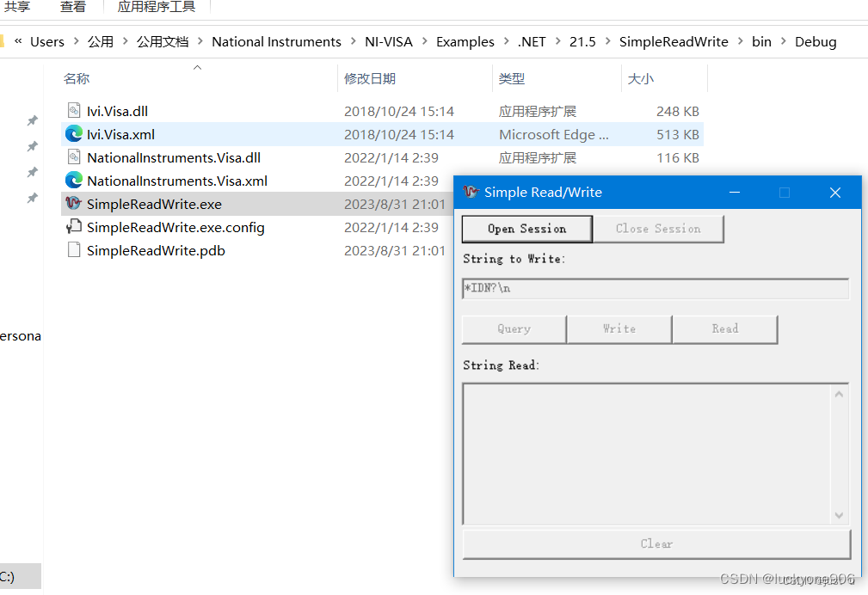The height and width of the screenshot is (595, 868).
Task: Click the pin icon next to Ivi.Visa.dll row
Action: coord(33,120)
